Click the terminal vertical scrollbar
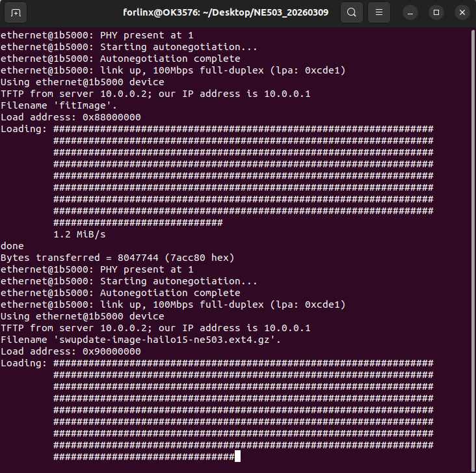The width and height of the screenshot is (476, 473). tap(473, 250)
